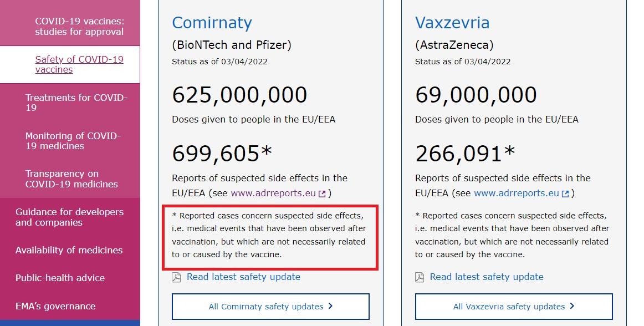Select Safety of COVID-19 vaccines menu item

click(x=79, y=64)
